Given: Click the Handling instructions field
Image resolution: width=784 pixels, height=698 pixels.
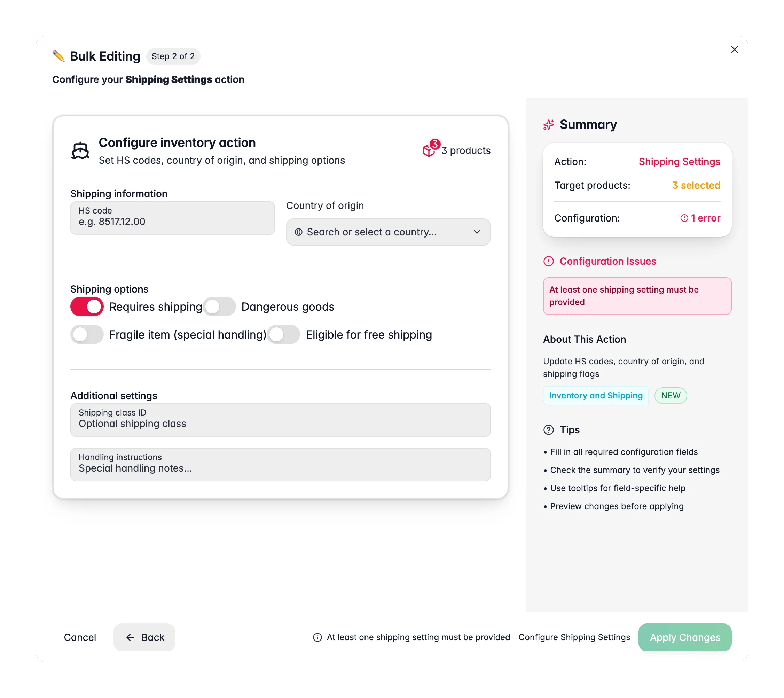Looking at the screenshot, I should click(280, 464).
